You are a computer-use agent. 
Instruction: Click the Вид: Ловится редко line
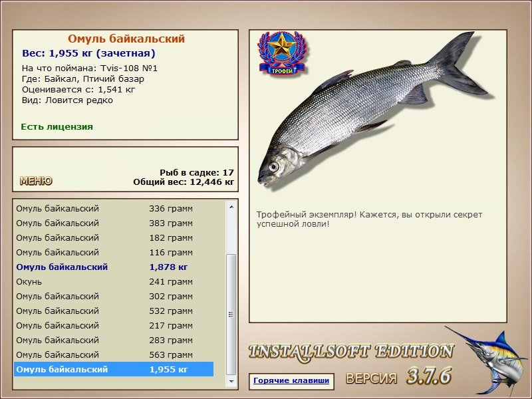click(x=67, y=100)
